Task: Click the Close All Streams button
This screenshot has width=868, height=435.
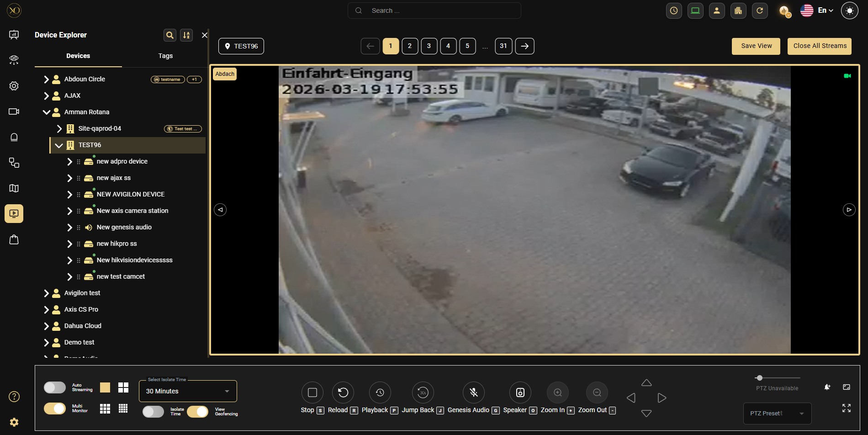Action: [x=820, y=46]
